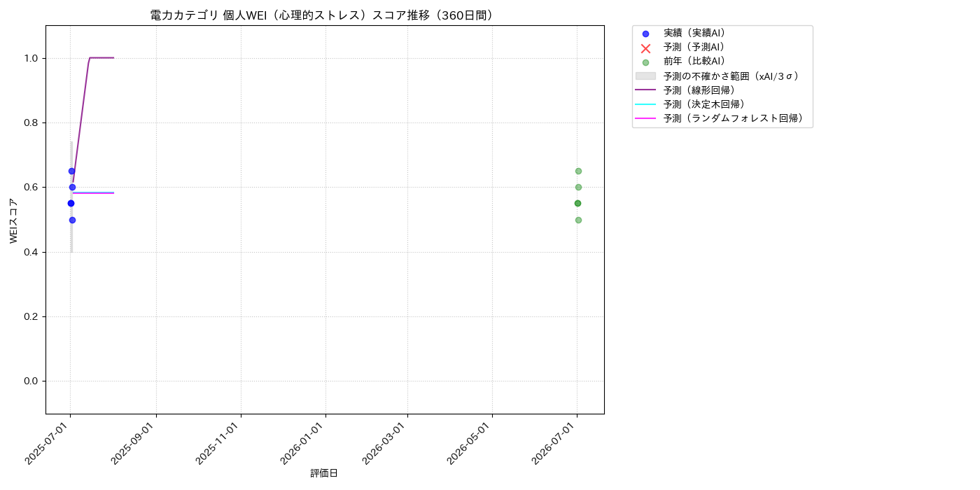
Task: Click the magenta line legend swatch
Action: click(645, 119)
